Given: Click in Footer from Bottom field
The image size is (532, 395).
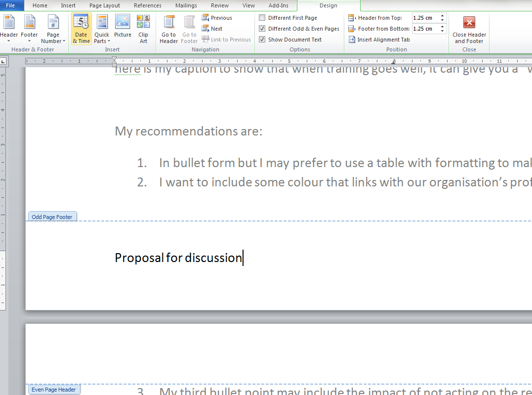Looking at the screenshot, I should pos(425,29).
